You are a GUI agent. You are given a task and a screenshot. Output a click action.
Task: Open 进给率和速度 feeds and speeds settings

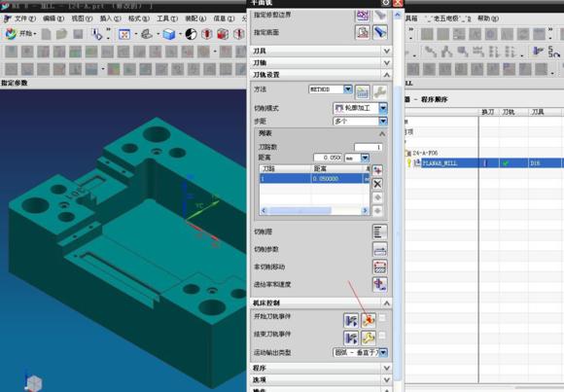(379, 284)
